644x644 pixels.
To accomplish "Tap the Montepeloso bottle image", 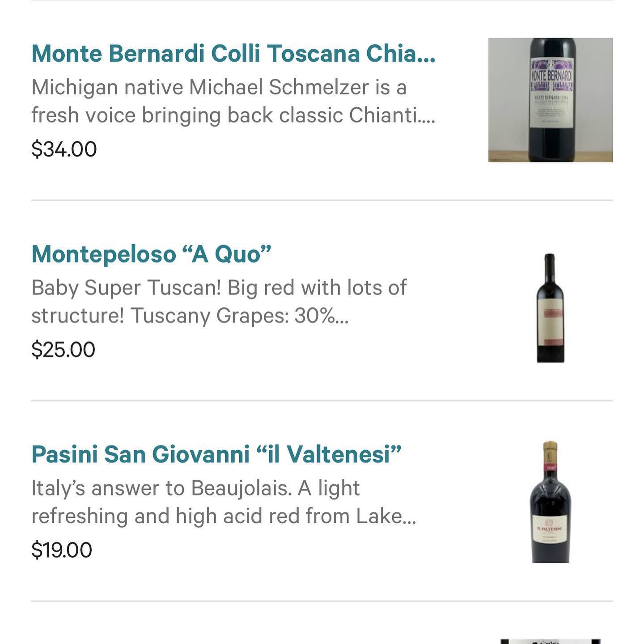I will (550, 308).
